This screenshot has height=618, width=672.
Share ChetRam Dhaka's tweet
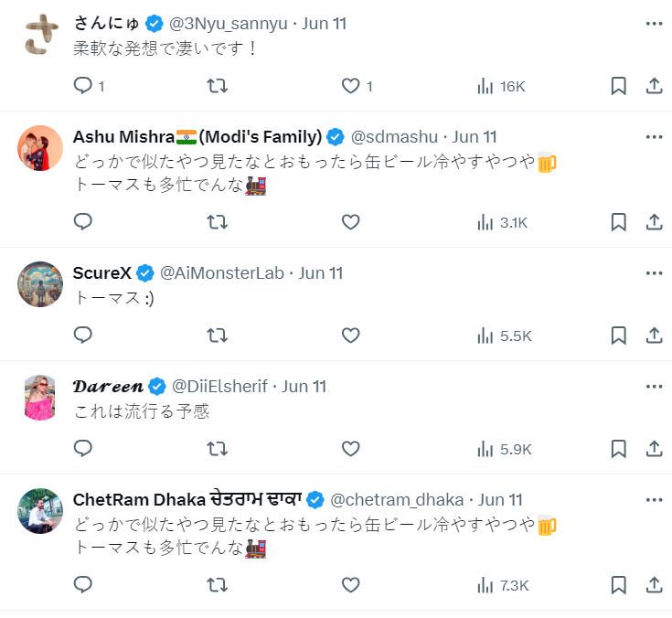pos(654,584)
